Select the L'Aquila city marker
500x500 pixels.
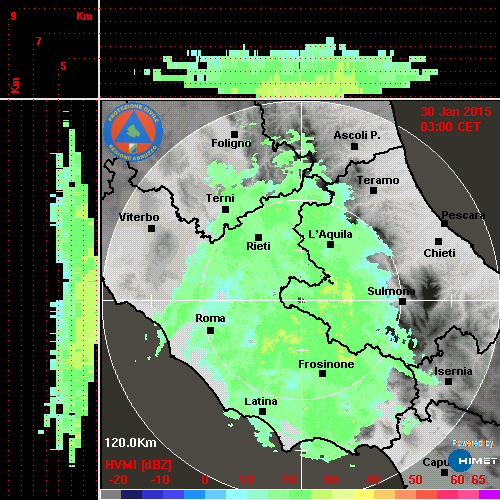pyautogui.click(x=330, y=244)
